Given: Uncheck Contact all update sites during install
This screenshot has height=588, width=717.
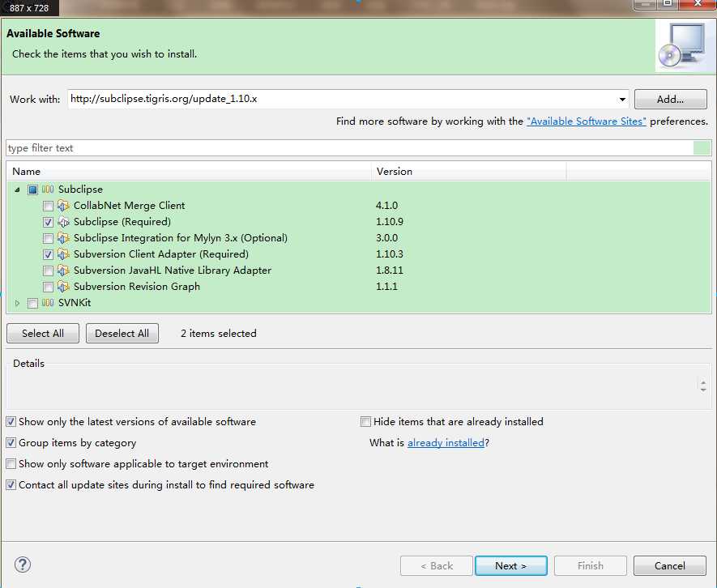Looking at the screenshot, I should point(11,484).
